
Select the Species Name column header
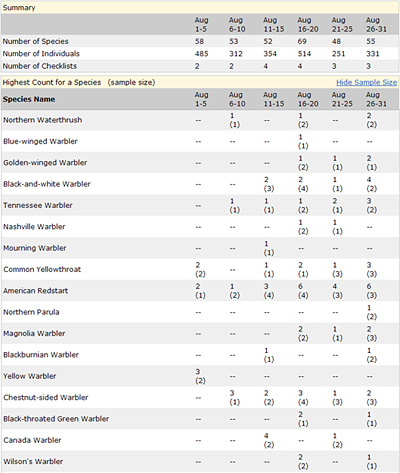click(29, 99)
